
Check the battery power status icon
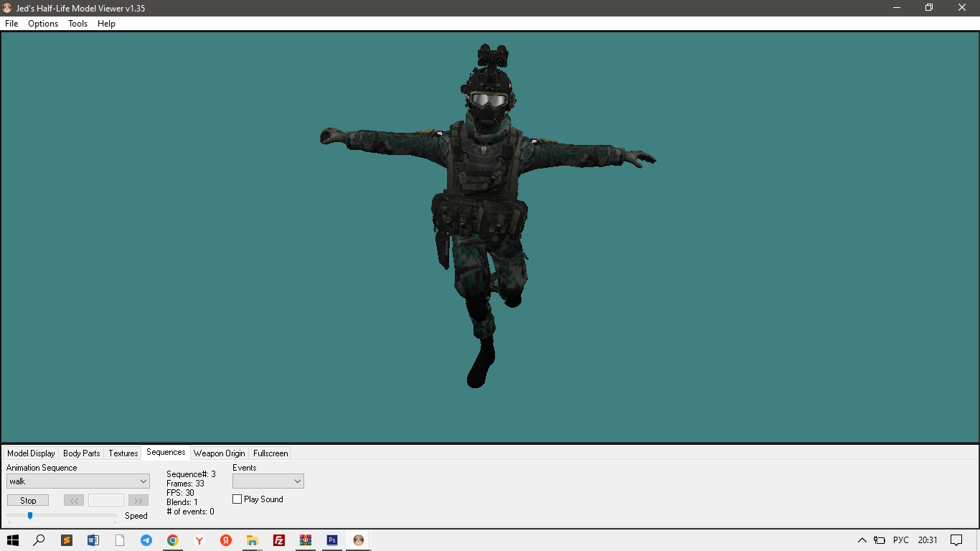pyautogui.click(x=880, y=540)
